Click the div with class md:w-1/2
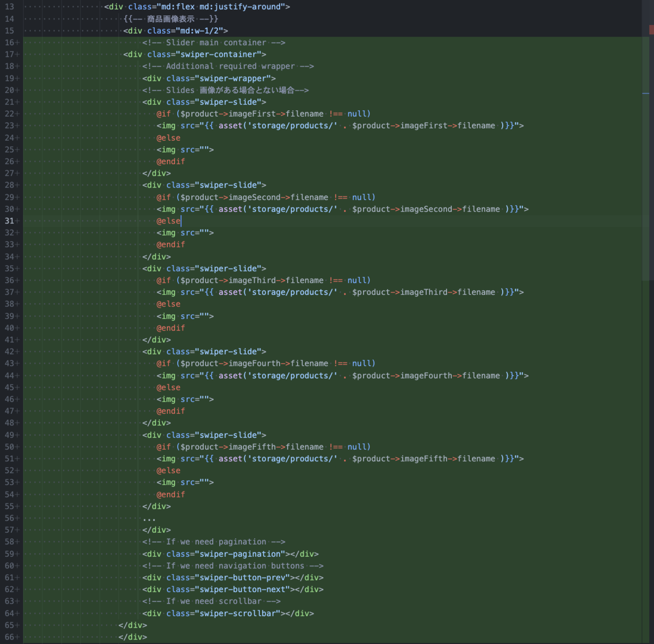Viewport: 654px width, 644px height. 175,31
